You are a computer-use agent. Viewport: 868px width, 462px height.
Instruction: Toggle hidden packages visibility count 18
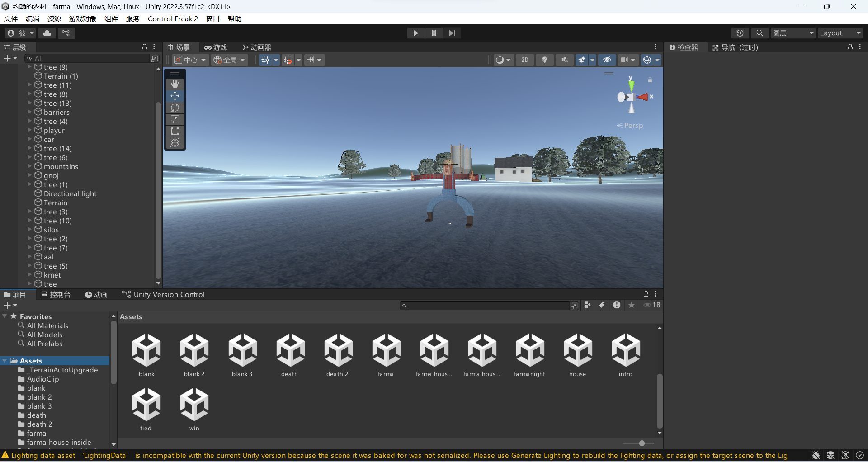point(652,305)
